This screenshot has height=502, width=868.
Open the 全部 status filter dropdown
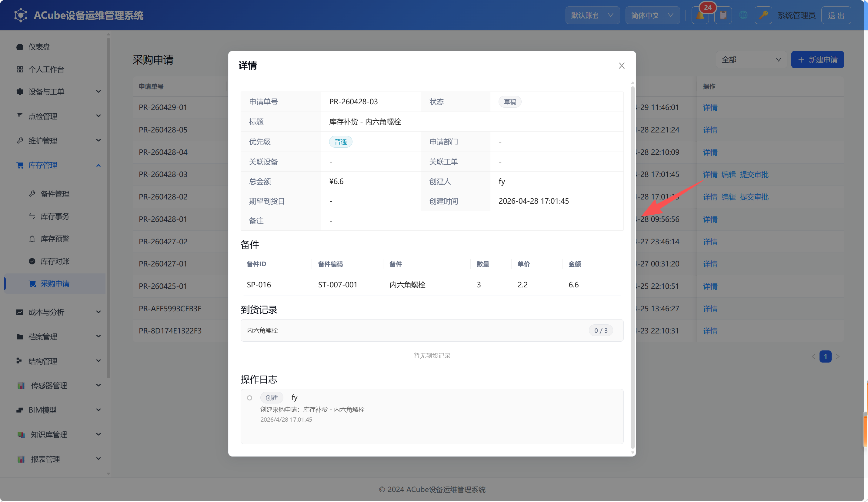tap(751, 60)
